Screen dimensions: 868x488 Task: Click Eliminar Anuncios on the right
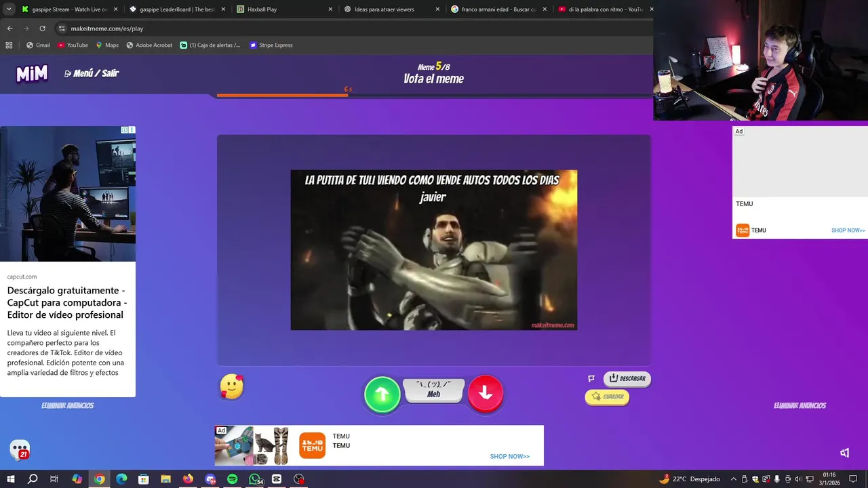point(800,405)
